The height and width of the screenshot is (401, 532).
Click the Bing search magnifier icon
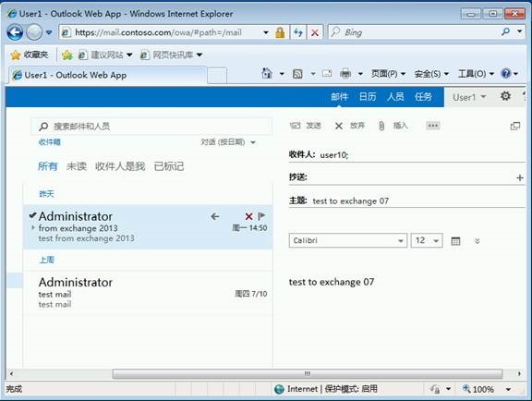(505, 32)
